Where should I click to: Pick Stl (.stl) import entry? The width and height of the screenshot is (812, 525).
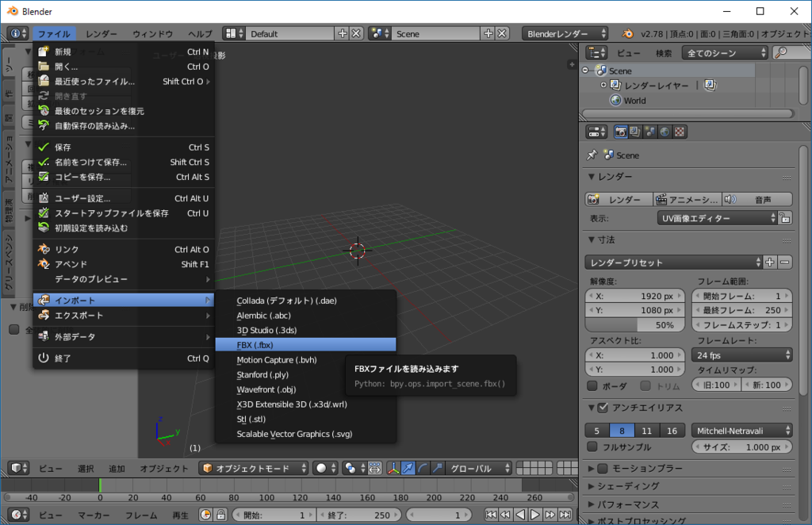click(305, 419)
